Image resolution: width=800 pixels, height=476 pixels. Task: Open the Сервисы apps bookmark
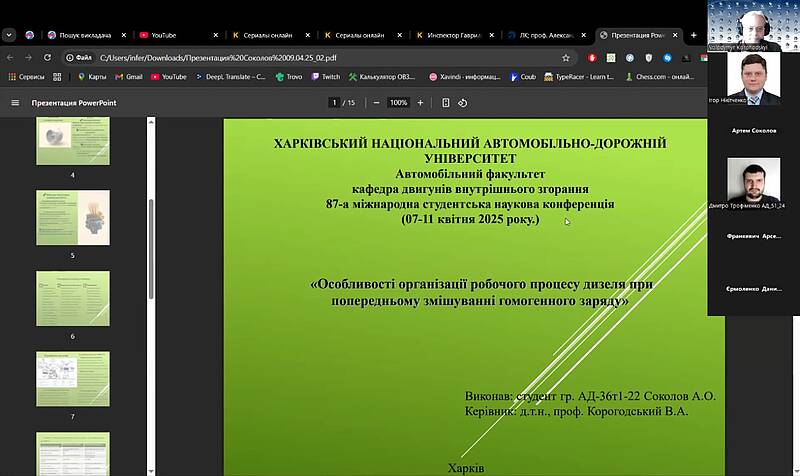tap(26, 76)
